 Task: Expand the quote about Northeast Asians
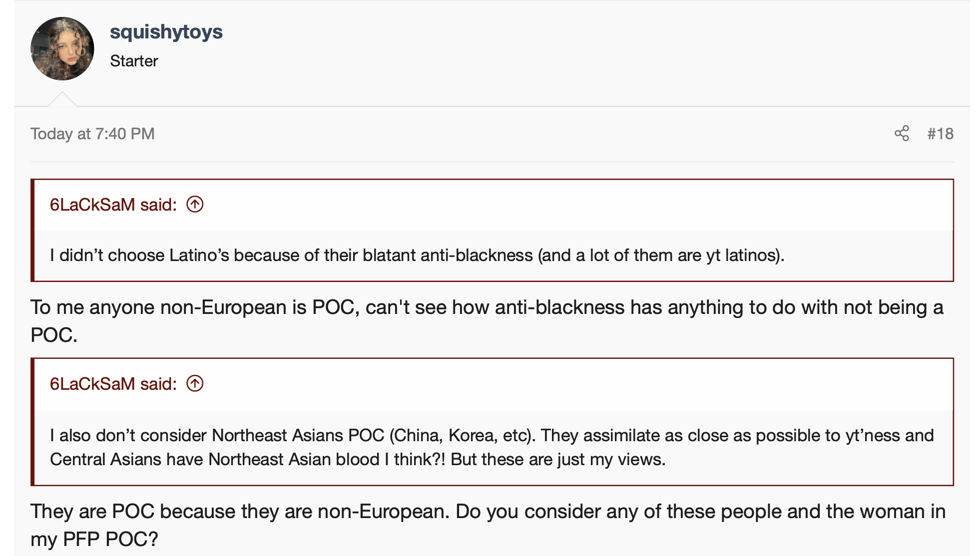coord(491,436)
